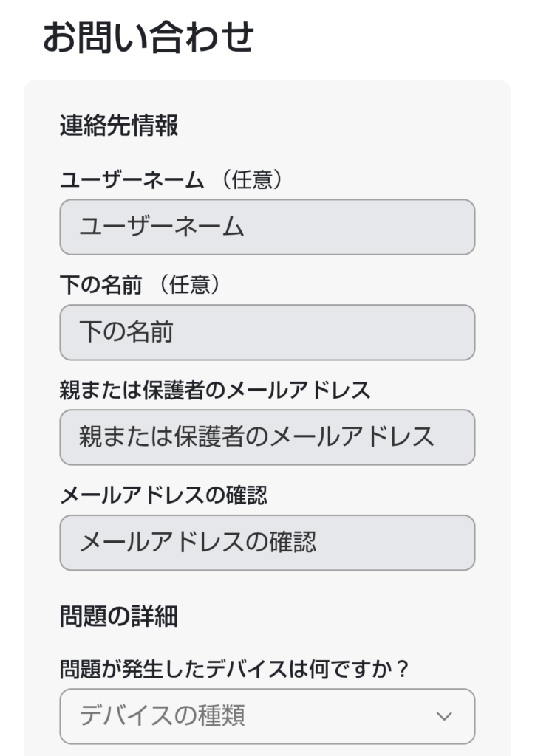Viewport: 535px width, 756px height.
Task: Click the メールアドレスの確認 placeholder text in the field
Action: (197, 543)
